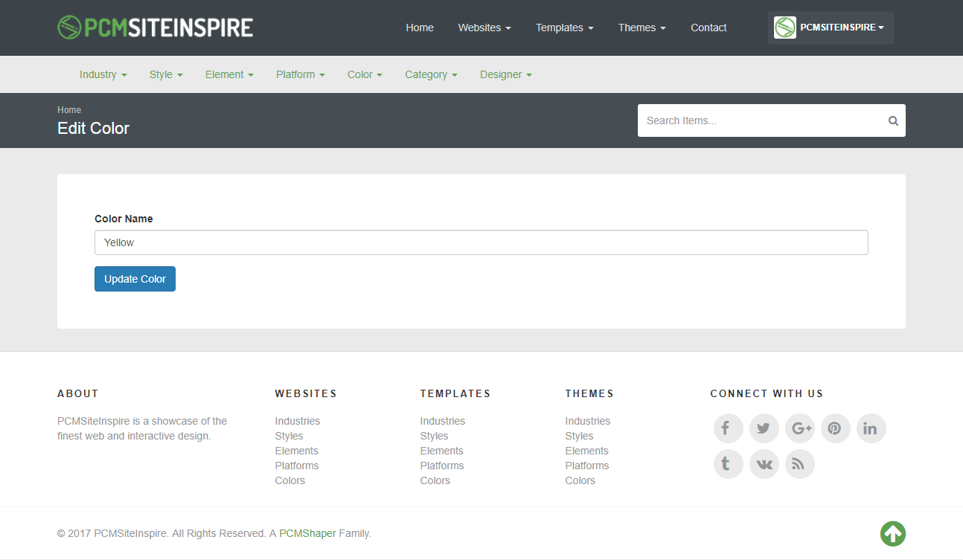Click the ABOUT footer heading
Screen dimensions: 963x560
click(77, 393)
